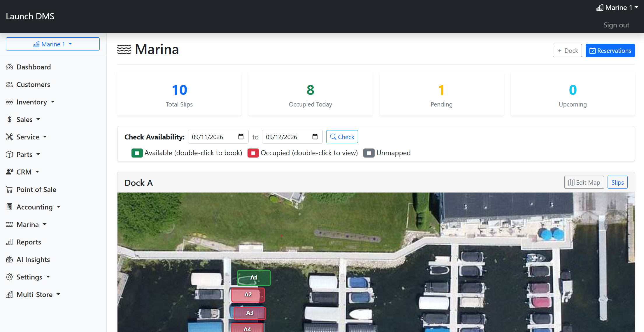Click the Sales dollar sign icon
The image size is (644, 332).
pos(9,120)
